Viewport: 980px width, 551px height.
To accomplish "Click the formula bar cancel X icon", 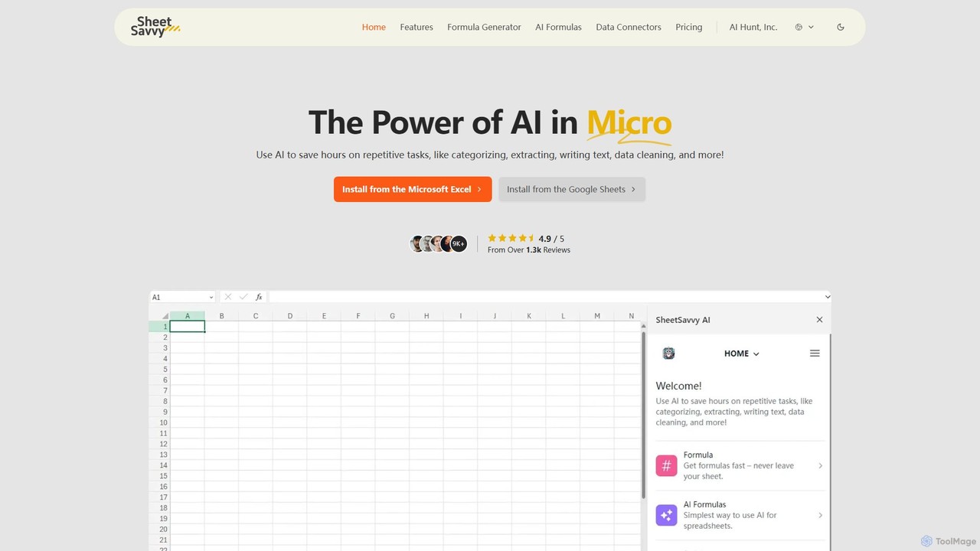I will [228, 297].
